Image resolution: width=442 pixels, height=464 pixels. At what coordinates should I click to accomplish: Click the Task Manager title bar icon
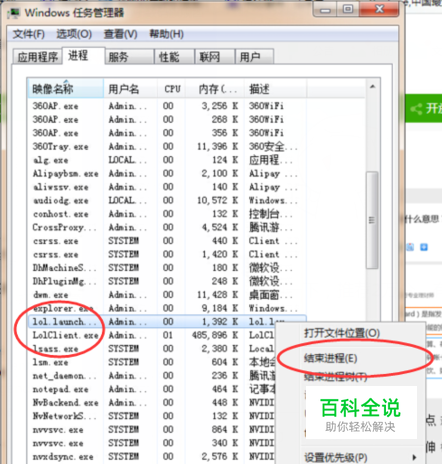click(x=14, y=13)
